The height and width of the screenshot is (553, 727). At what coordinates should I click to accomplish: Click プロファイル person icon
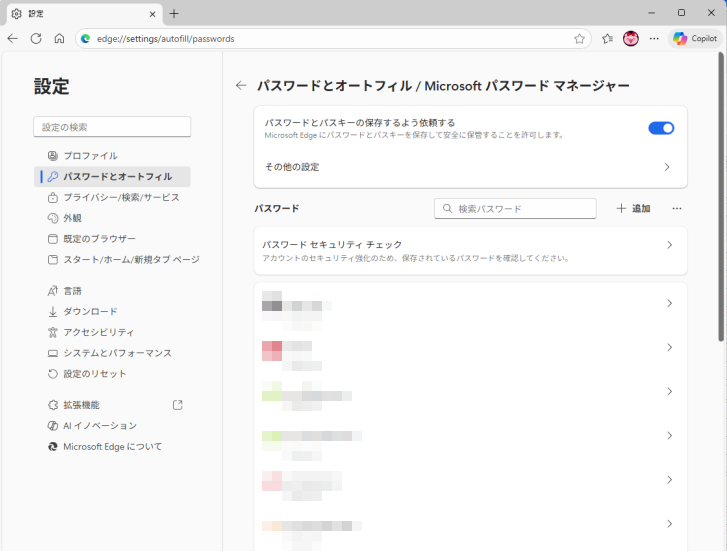[x=53, y=156]
